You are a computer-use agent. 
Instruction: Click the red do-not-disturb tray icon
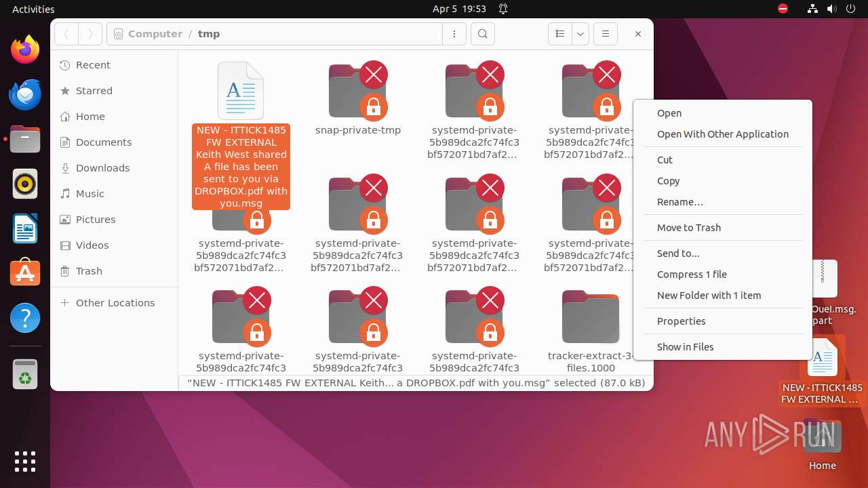pos(783,9)
